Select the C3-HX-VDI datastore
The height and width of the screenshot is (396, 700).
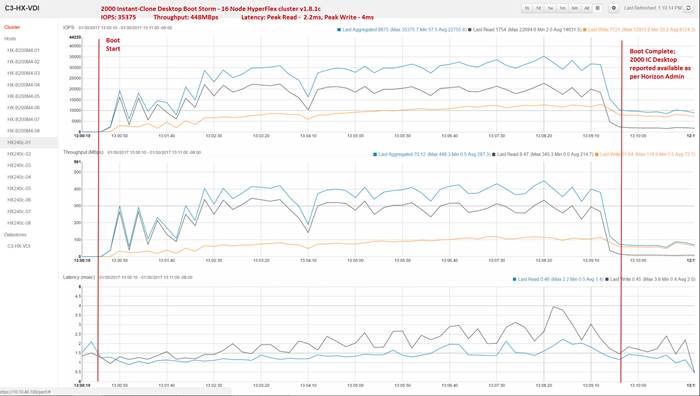pos(19,246)
